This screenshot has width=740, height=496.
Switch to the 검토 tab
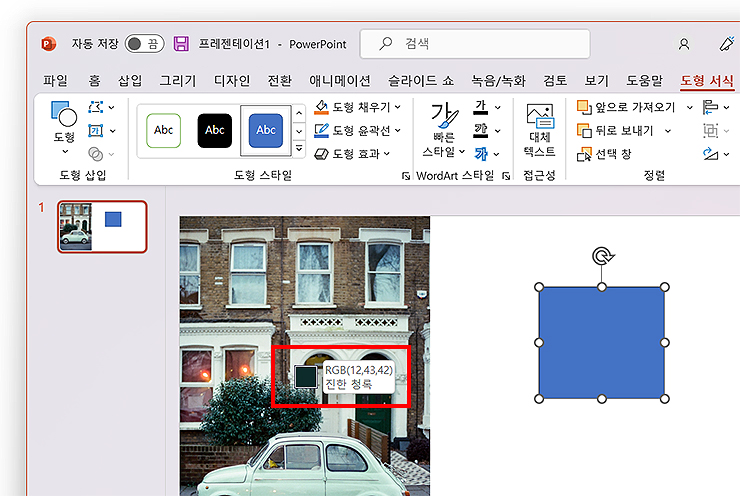coord(555,81)
